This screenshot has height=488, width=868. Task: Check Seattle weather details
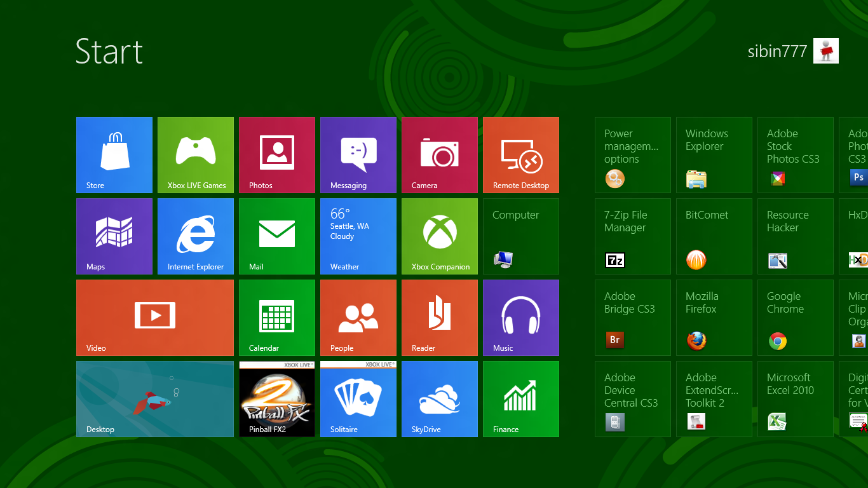pos(358,236)
